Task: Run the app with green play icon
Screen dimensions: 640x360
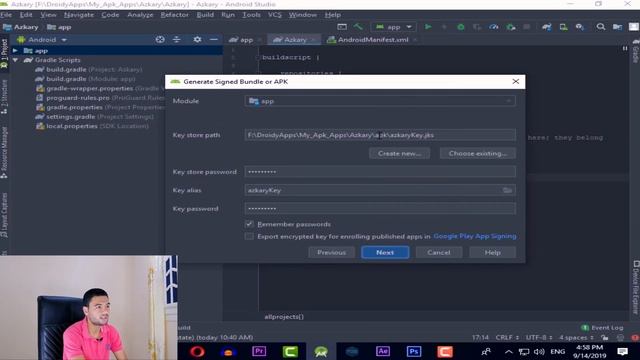Action: click(428, 27)
